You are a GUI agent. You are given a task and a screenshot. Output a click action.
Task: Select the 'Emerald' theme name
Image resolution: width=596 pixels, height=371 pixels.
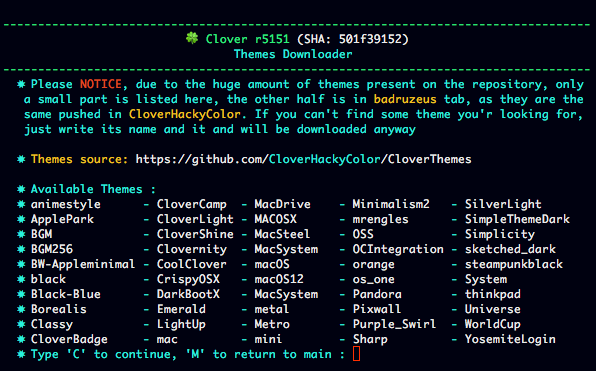(x=181, y=309)
